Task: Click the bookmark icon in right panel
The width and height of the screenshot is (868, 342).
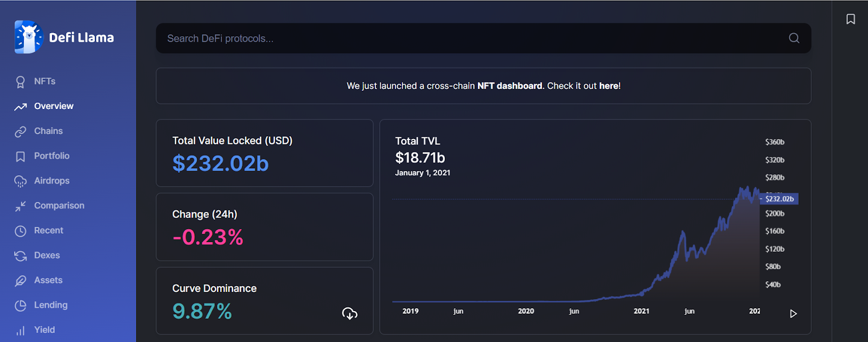Action: [x=851, y=19]
